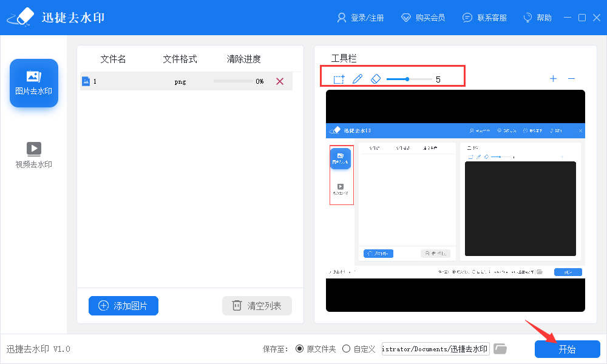Close the application window
The width and height of the screenshot is (607, 364).
click(597, 18)
